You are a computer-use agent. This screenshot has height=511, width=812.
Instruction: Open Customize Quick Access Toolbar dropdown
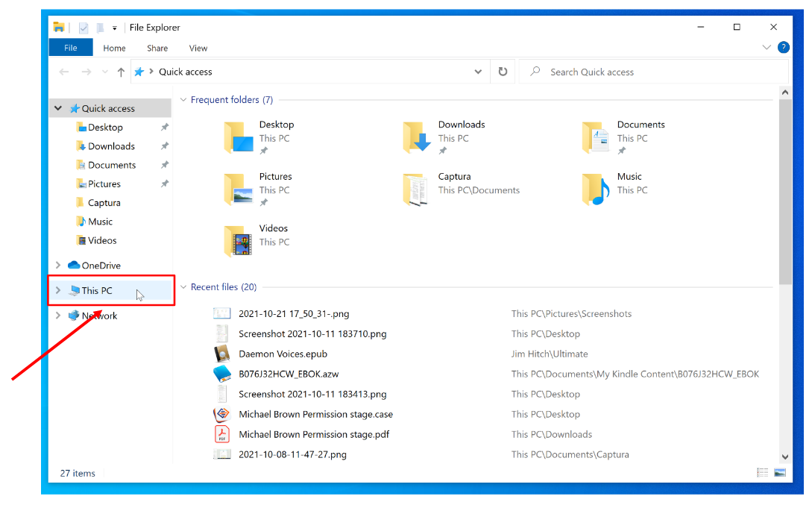coord(114,28)
